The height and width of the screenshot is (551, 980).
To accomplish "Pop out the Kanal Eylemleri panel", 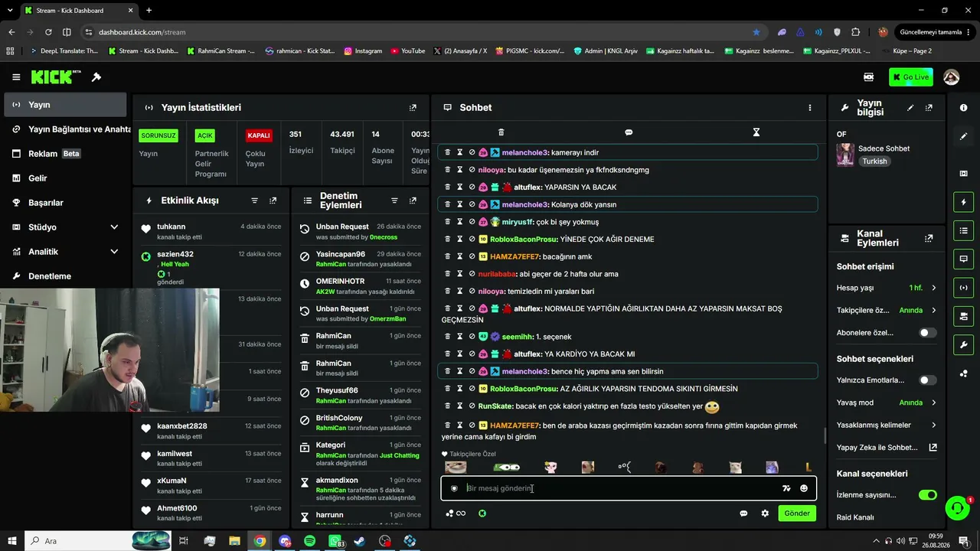I will tap(929, 238).
